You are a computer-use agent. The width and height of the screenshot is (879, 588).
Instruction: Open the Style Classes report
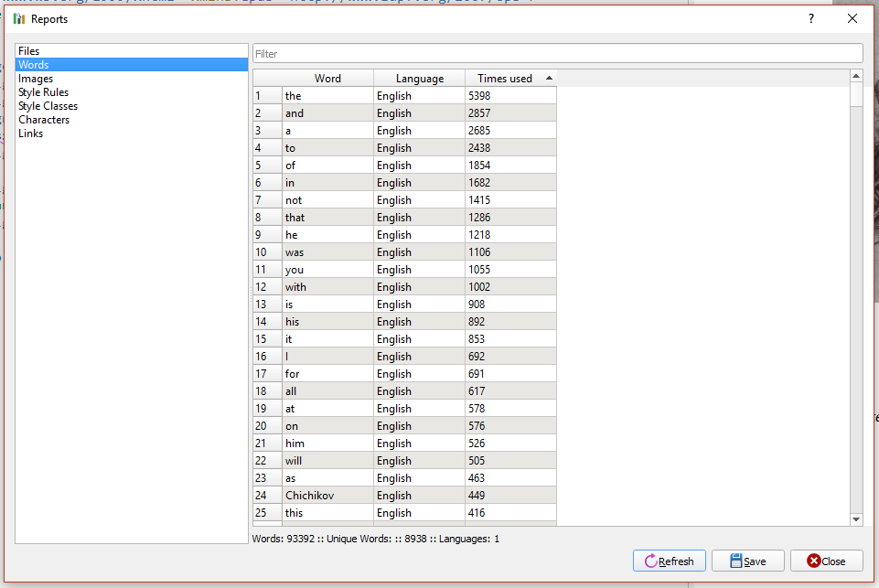click(48, 105)
